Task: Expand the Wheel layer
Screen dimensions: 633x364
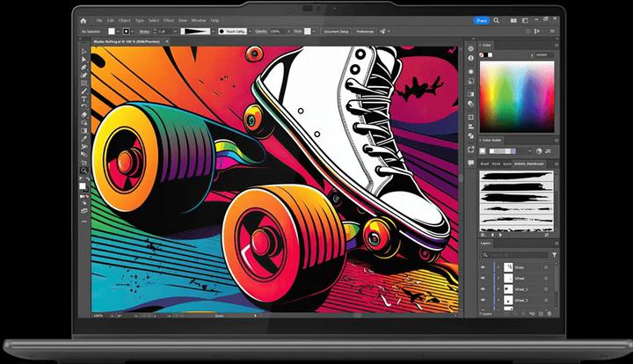Action: pos(498,278)
